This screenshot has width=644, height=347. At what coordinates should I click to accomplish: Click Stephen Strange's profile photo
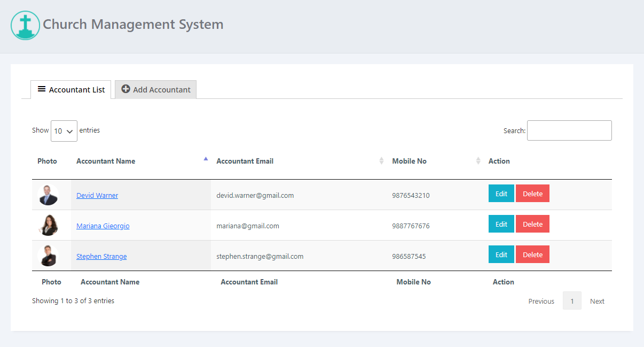pos(48,256)
